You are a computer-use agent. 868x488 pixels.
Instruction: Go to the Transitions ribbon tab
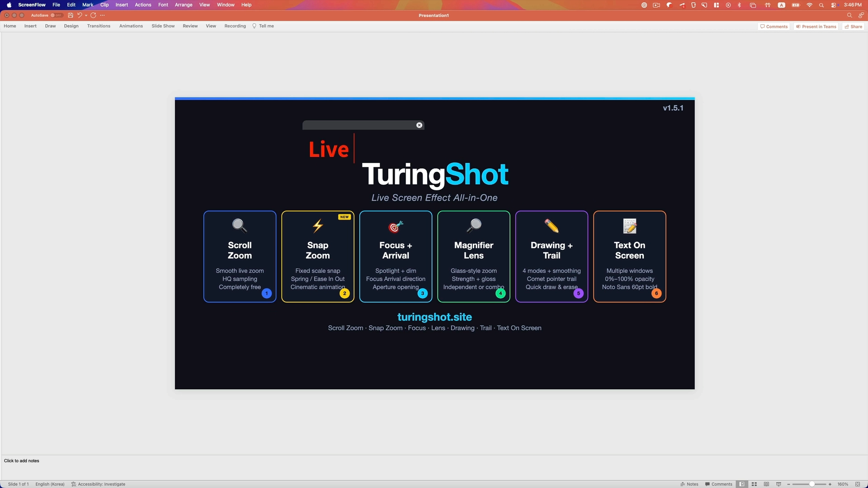[x=99, y=26]
